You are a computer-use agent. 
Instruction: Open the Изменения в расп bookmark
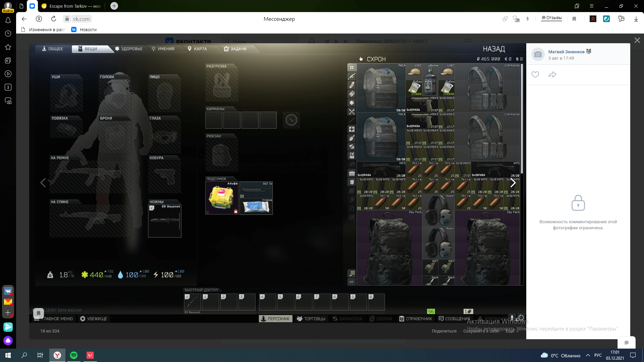click(43, 29)
